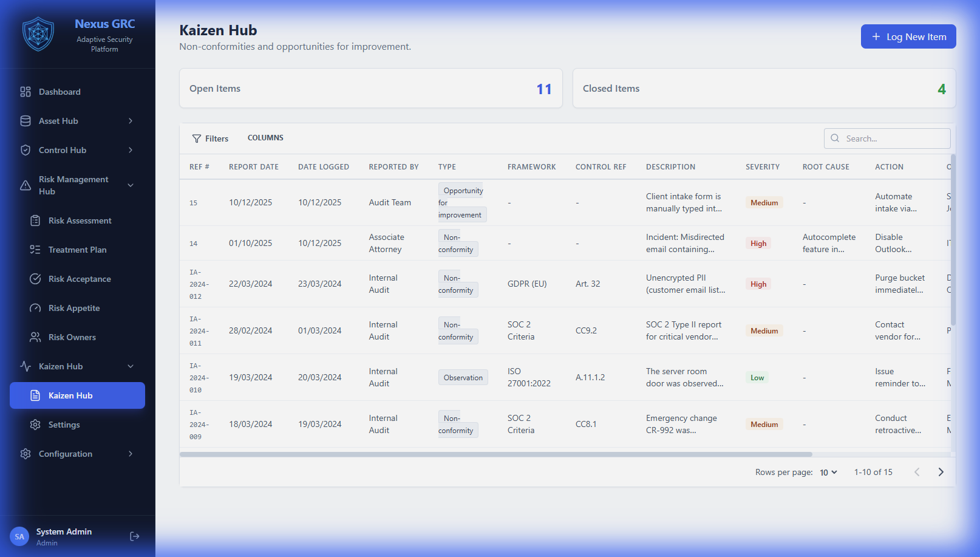The height and width of the screenshot is (557, 980).
Task: Click the Search input field
Action: [x=893, y=138]
